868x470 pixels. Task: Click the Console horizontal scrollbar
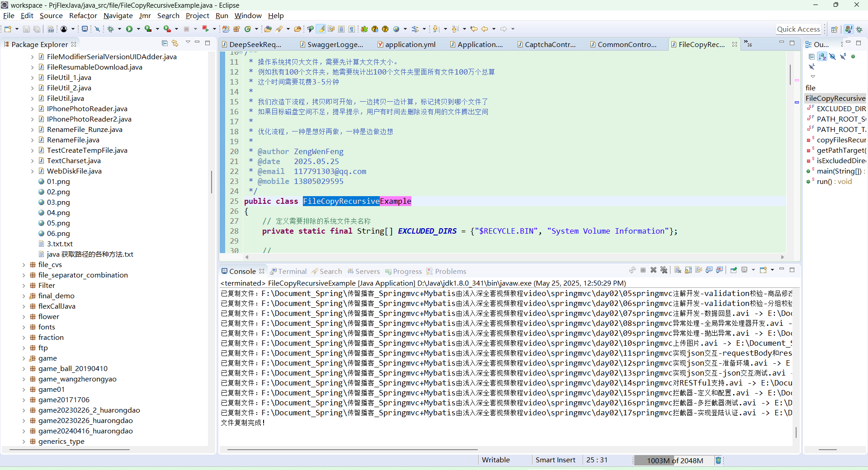point(352,450)
